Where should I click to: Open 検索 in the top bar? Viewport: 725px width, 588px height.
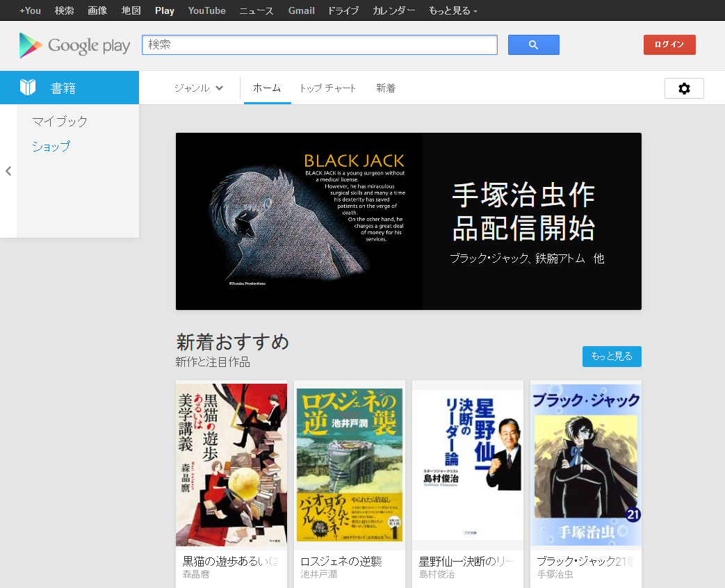[x=64, y=10]
